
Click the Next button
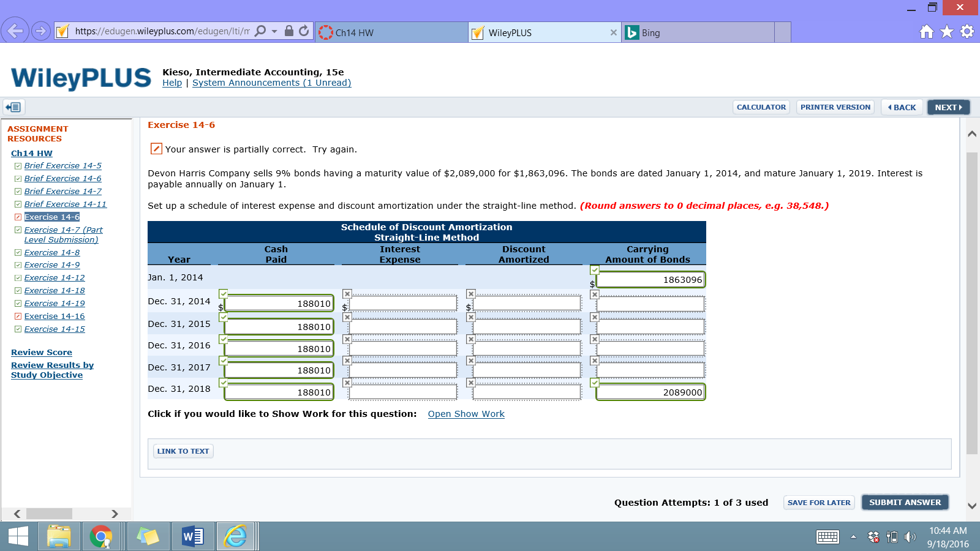coord(949,107)
